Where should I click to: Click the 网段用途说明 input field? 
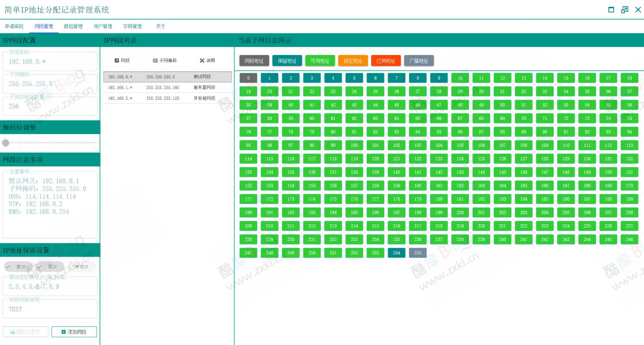coord(50,309)
